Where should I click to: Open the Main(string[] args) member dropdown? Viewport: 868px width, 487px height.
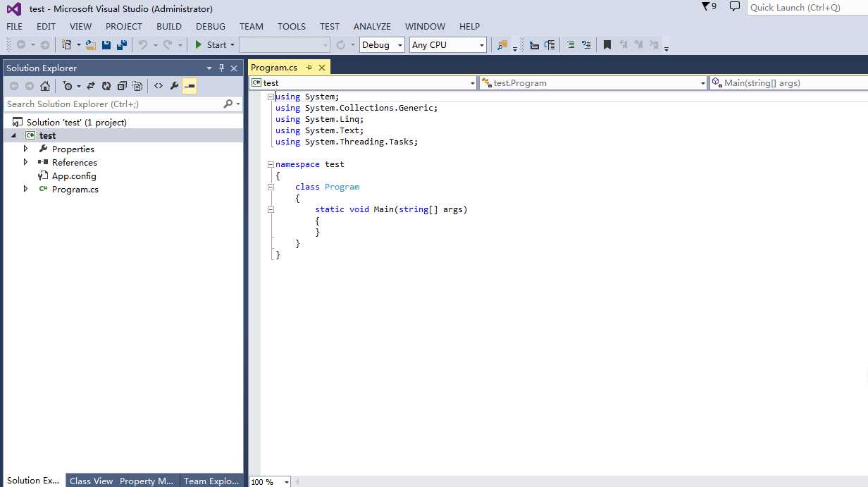788,82
